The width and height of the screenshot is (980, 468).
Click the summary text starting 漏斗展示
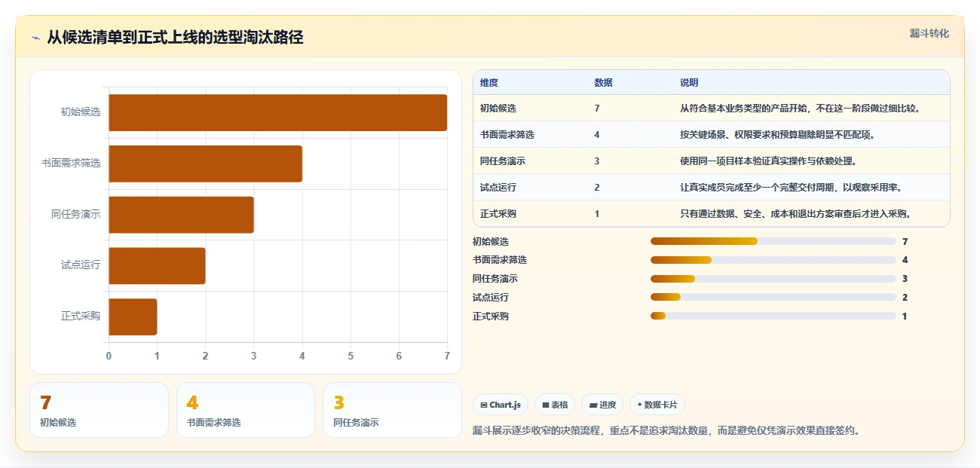(666, 431)
